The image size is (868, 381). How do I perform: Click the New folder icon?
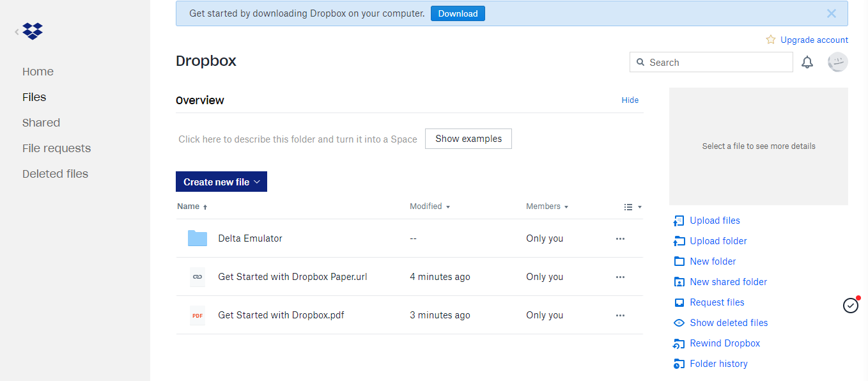679,261
